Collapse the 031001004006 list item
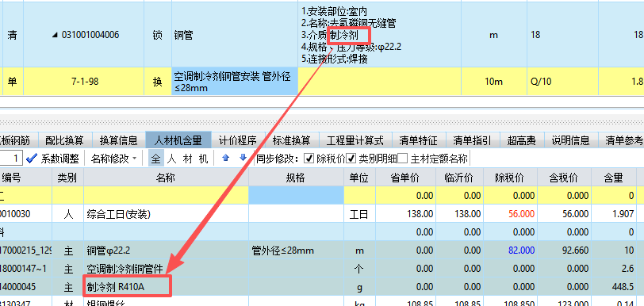This screenshot has width=644, height=306. [55, 36]
